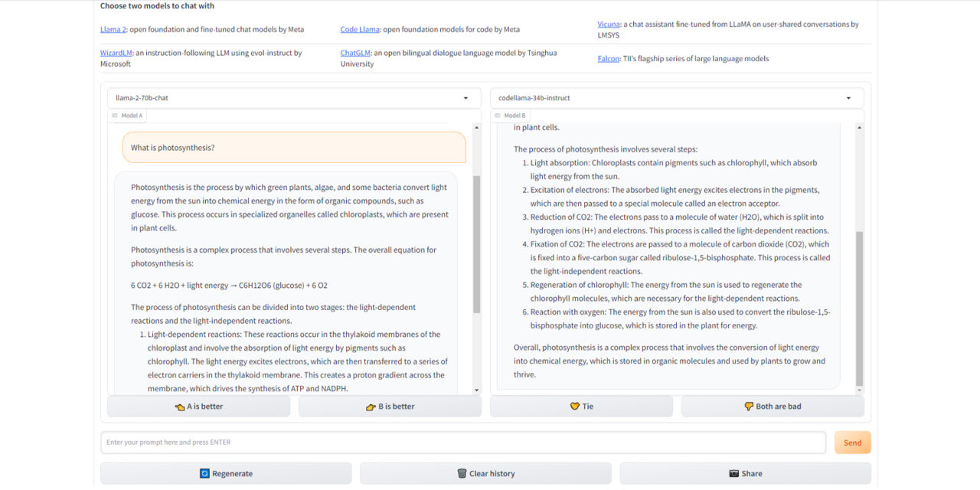Click the 'B is better' pointing-hand icon
This screenshot has width=980, height=490.
click(372, 407)
